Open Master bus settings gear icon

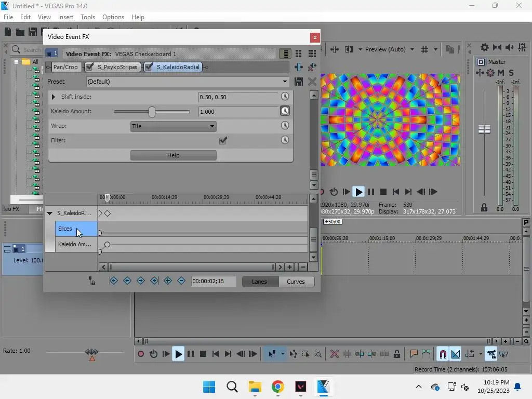(490, 73)
